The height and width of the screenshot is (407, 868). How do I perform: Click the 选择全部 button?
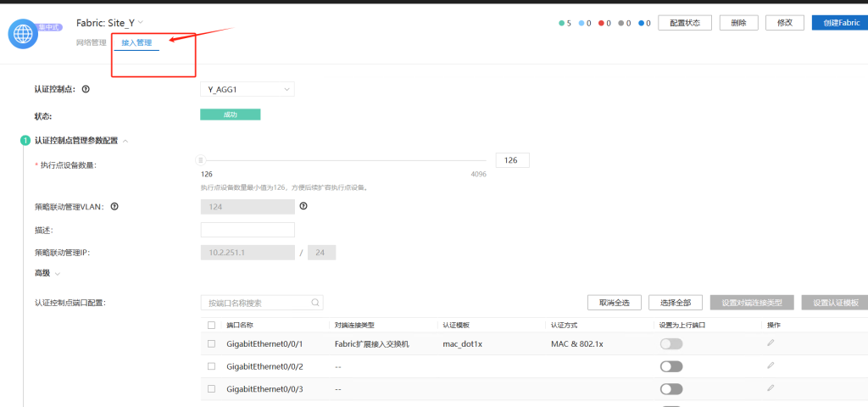click(676, 303)
